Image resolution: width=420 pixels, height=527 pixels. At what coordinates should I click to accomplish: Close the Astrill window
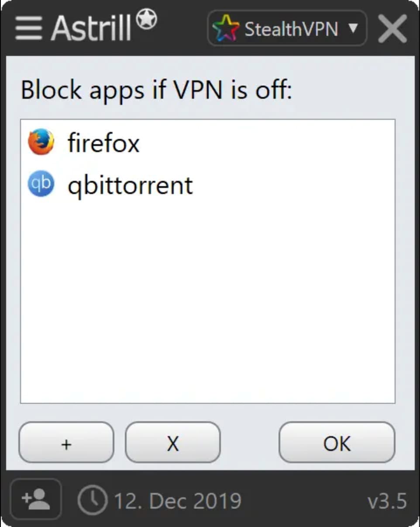[392, 28]
